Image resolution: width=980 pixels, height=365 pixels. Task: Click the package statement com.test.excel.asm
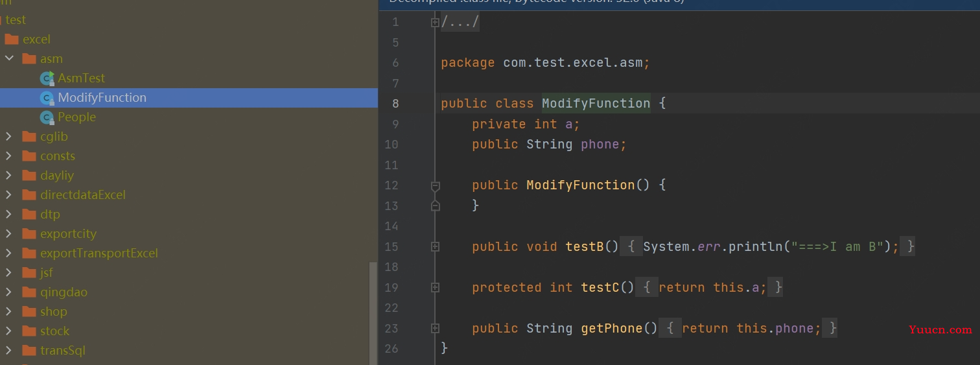pyautogui.click(x=545, y=63)
